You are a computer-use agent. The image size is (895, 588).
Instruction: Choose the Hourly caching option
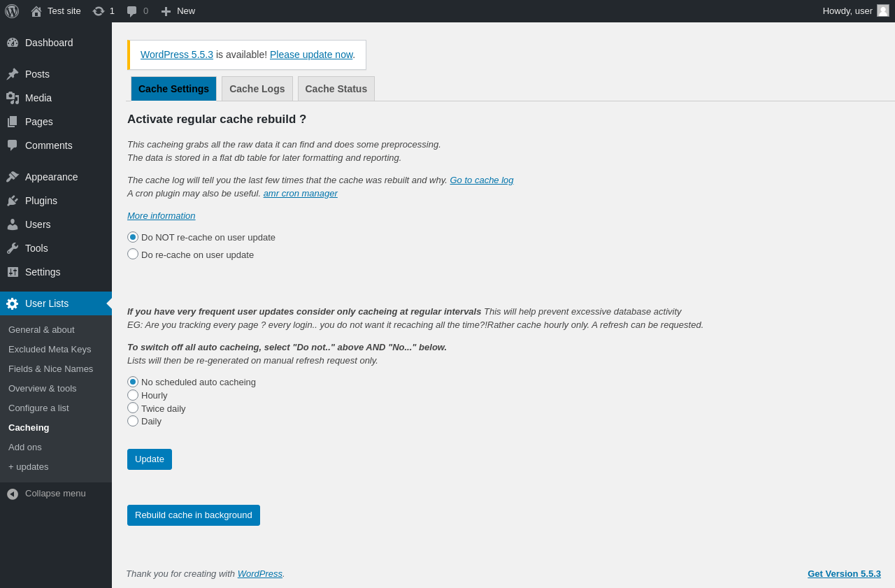133,395
